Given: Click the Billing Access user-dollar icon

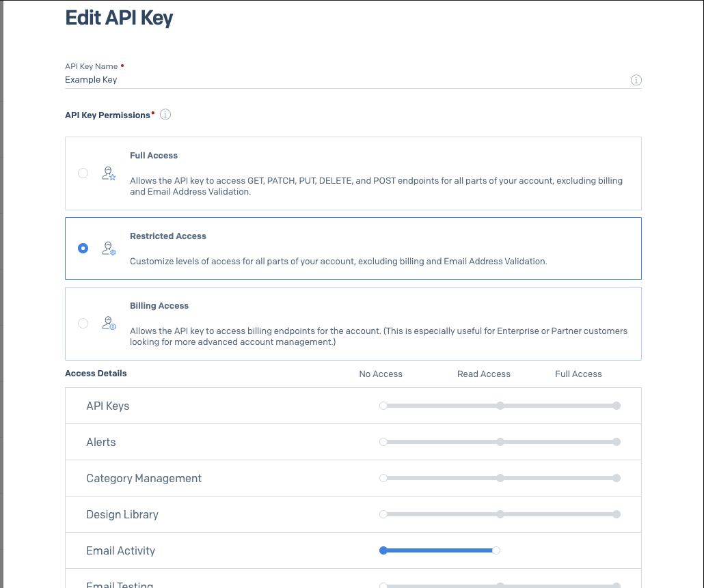Looking at the screenshot, I should [109, 323].
